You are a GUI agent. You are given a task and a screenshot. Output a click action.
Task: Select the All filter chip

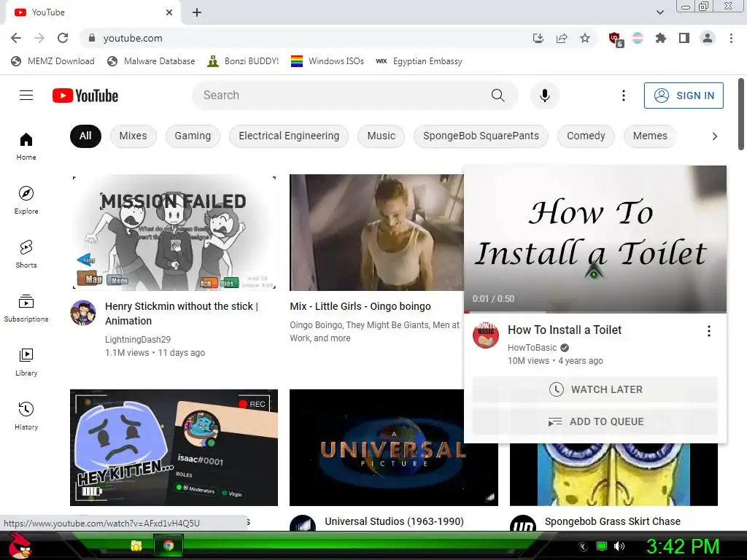(85, 136)
